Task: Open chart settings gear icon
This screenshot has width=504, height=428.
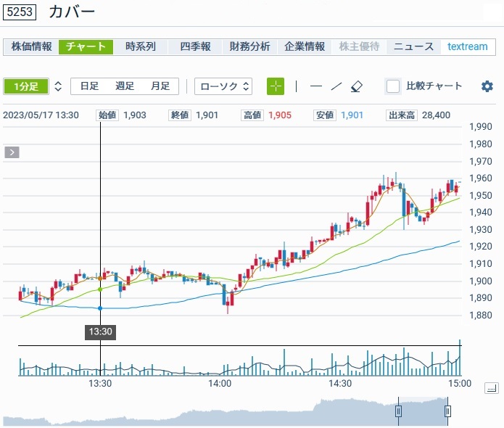Action: [487, 86]
